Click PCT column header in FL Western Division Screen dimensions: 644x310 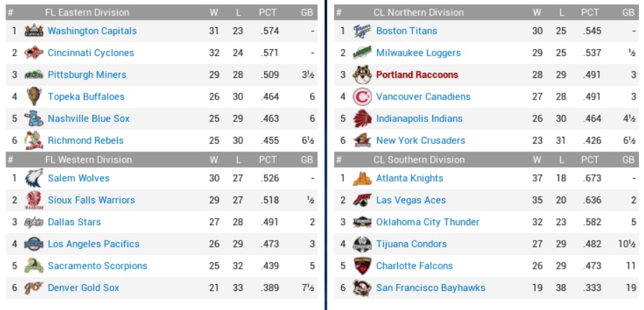pyautogui.click(x=268, y=160)
